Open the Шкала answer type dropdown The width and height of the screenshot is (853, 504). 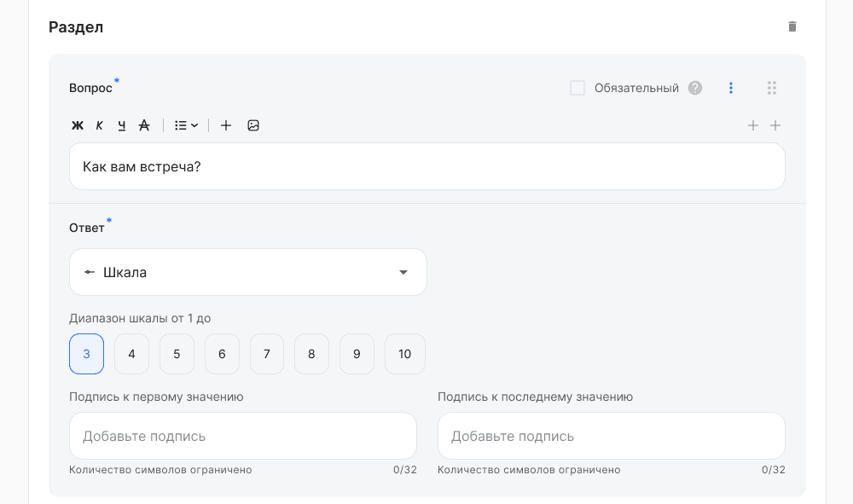(x=247, y=272)
